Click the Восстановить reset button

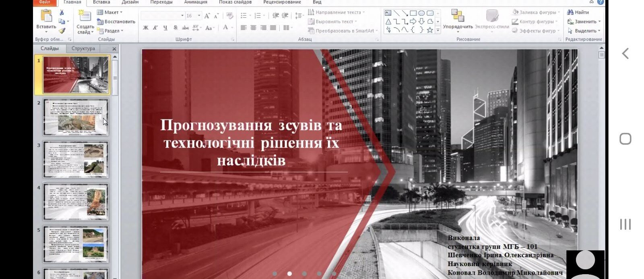pyautogui.click(x=116, y=21)
